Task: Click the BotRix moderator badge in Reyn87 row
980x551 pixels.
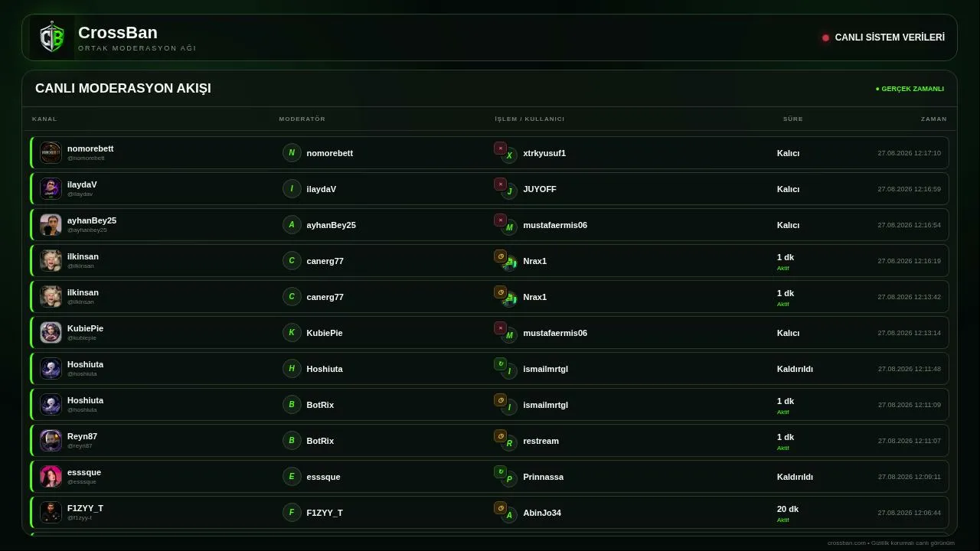Action: point(292,441)
